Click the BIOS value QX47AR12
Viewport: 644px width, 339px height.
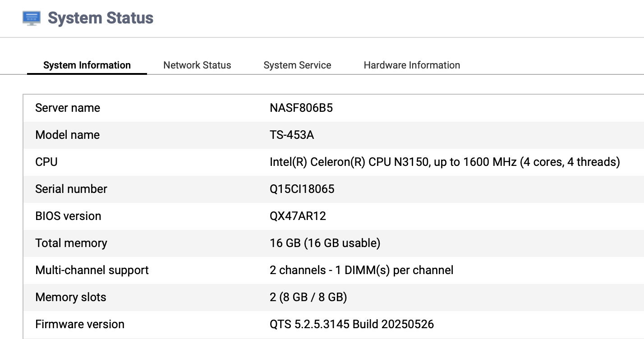[298, 216]
